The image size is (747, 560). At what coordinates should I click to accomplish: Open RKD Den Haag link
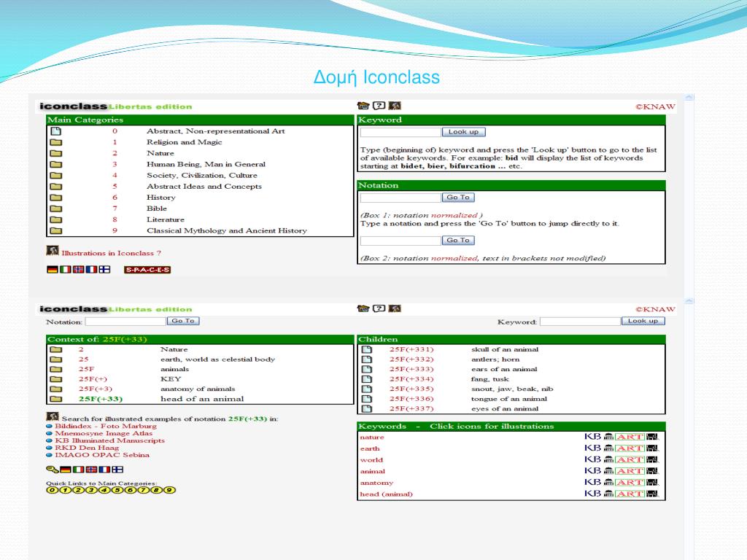pyautogui.click(x=87, y=448)
